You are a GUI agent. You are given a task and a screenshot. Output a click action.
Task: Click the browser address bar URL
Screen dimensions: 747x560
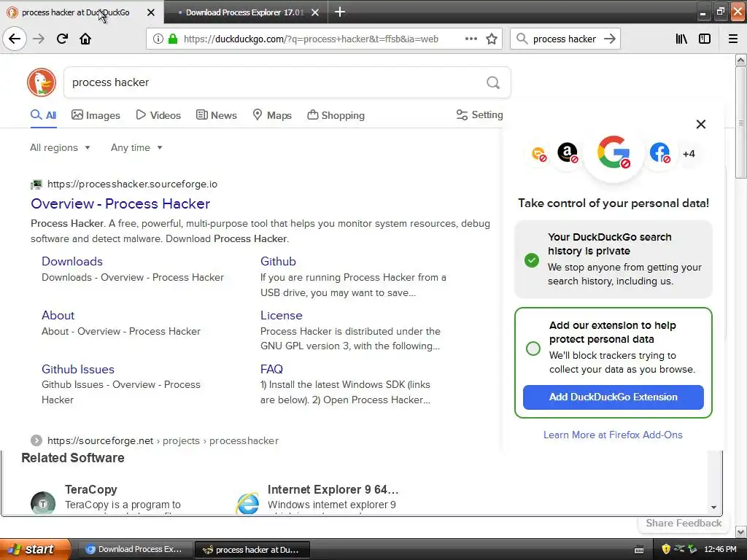tap(311, 39)
